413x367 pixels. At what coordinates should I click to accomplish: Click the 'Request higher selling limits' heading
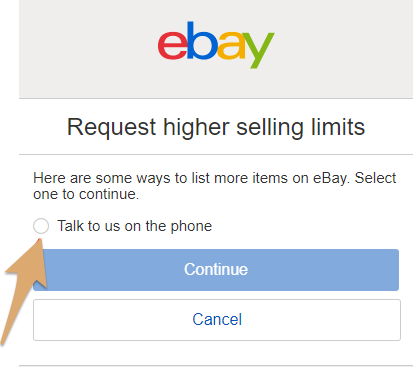(x=216, y=127)
